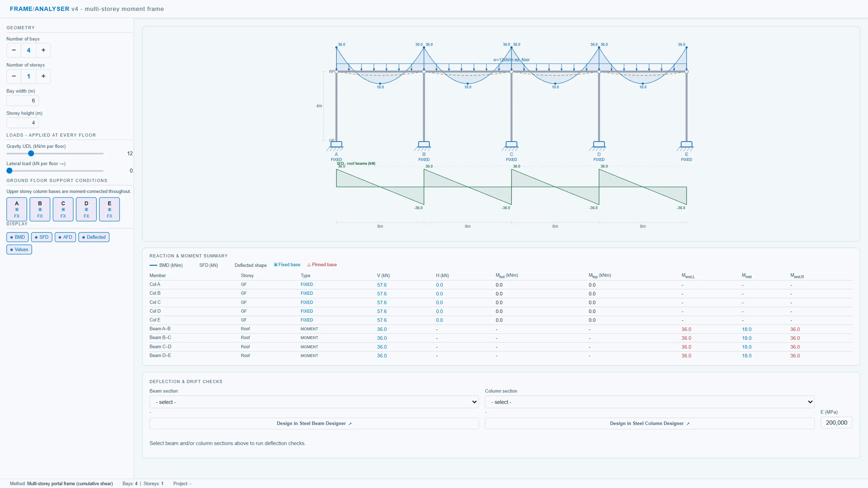
Task: Click the Method status bar entry
Action: [61, 483]
